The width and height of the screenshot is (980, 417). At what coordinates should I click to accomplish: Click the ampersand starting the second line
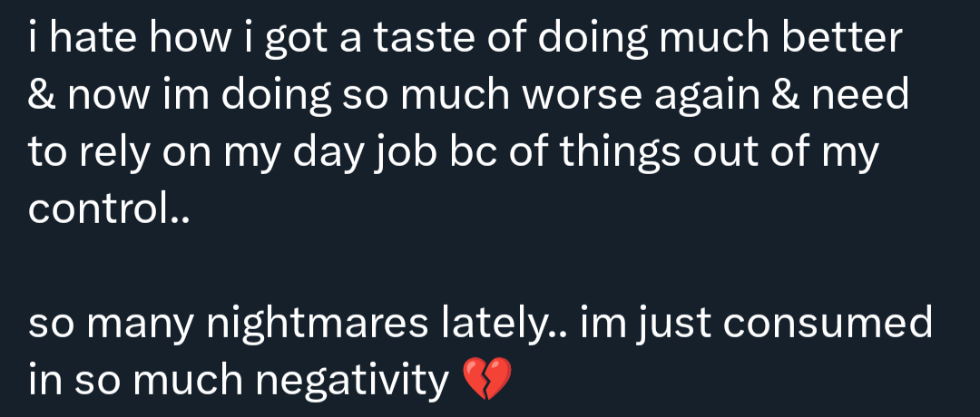click(x=40, y=95)
